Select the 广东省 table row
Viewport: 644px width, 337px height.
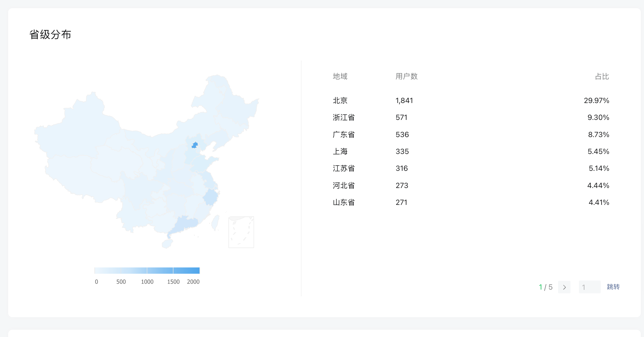[344, 135]
